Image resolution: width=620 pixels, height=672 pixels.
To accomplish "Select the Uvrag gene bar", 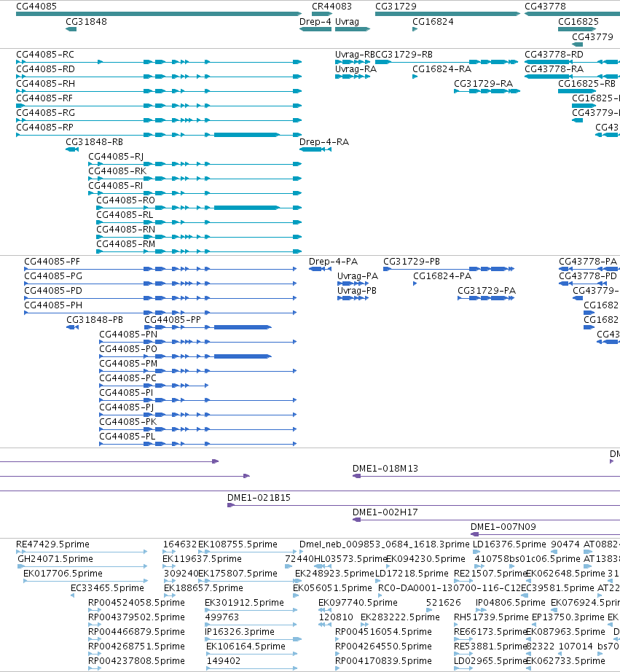I will pyautogui.click(x=352, y=29).
